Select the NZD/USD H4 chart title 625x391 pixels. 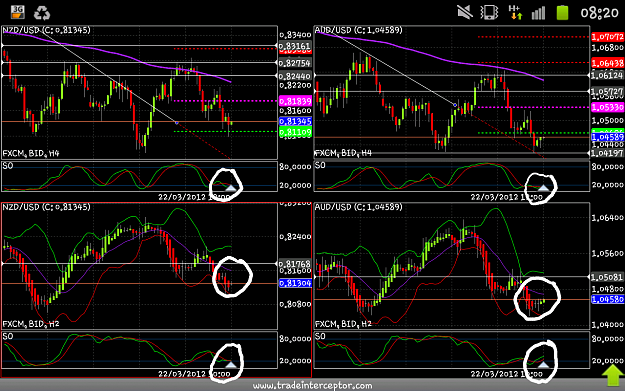(x=47, y=30)
